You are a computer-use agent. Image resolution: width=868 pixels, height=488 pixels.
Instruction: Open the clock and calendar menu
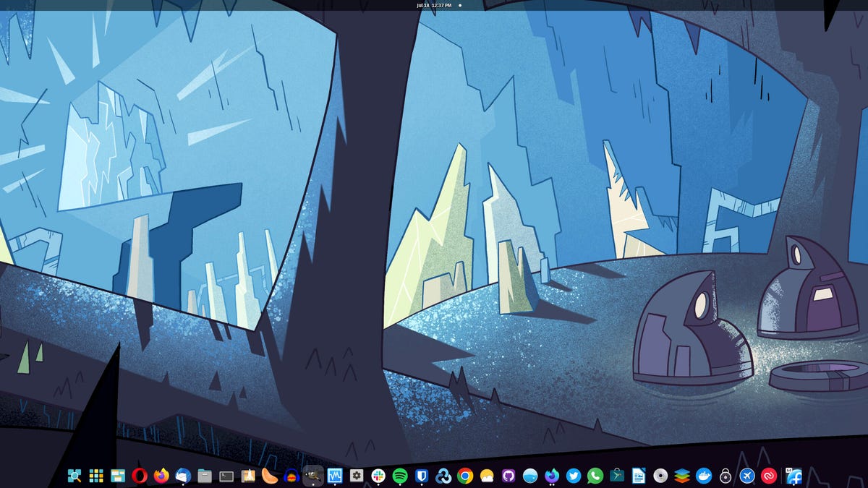tap(434, 5)
